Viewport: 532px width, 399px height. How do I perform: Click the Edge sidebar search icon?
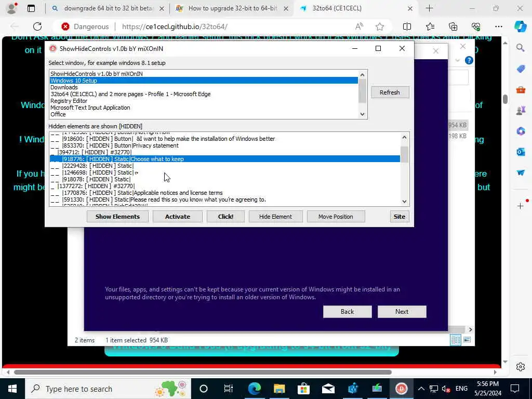[x=521, y=48]
